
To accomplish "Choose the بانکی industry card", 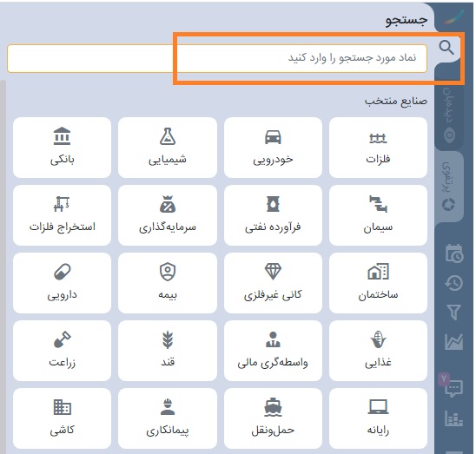I will (62, 148).
